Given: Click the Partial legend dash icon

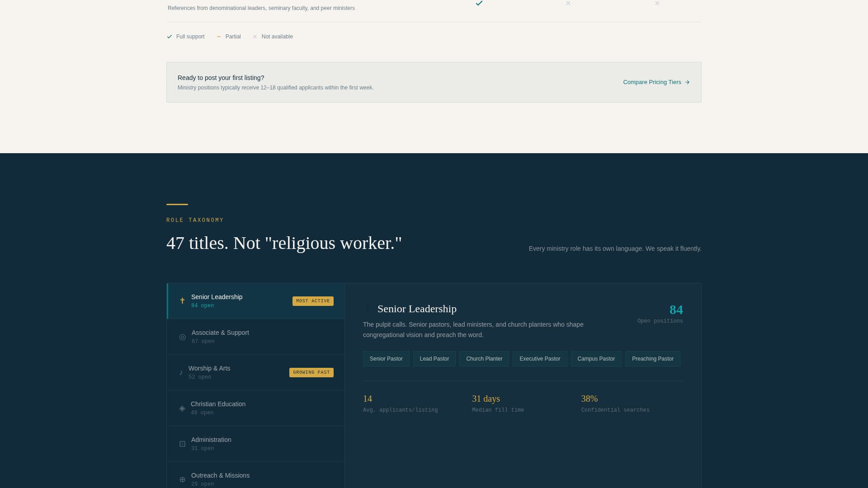Looking at the screenshot, I should tap(219, 37).
